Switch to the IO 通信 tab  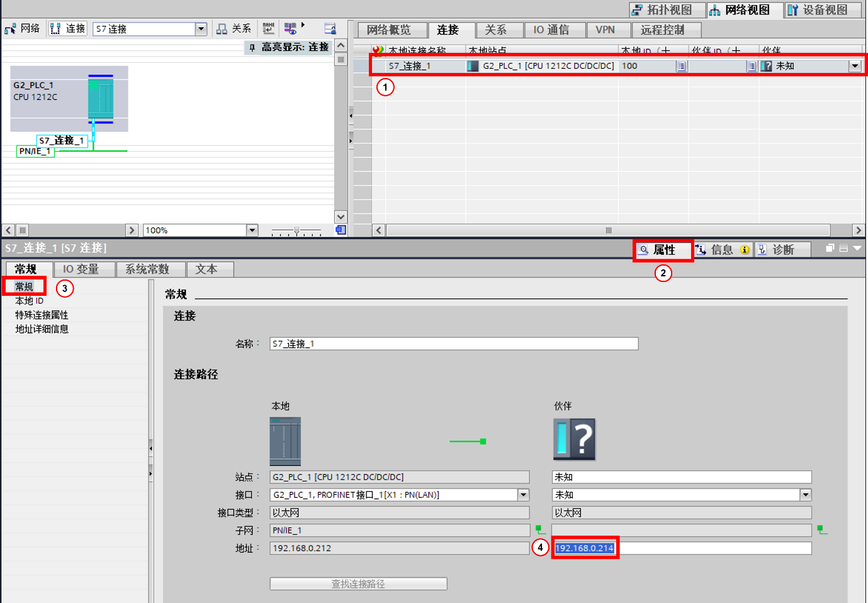(x=551, y=30)
